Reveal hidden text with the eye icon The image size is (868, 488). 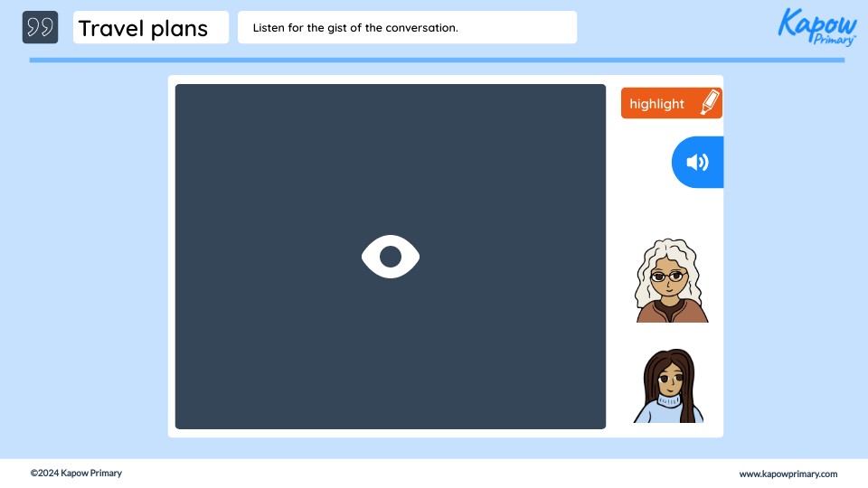tap(390, 257)
